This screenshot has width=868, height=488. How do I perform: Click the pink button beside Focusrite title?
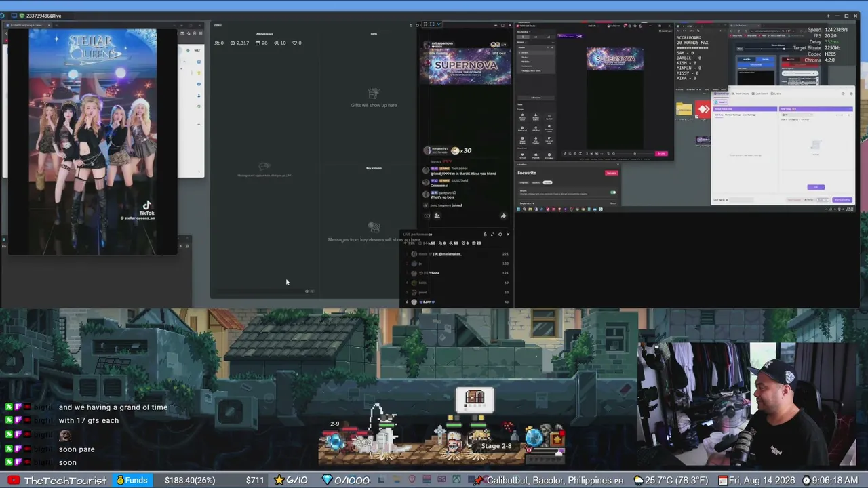click(611, 173)
